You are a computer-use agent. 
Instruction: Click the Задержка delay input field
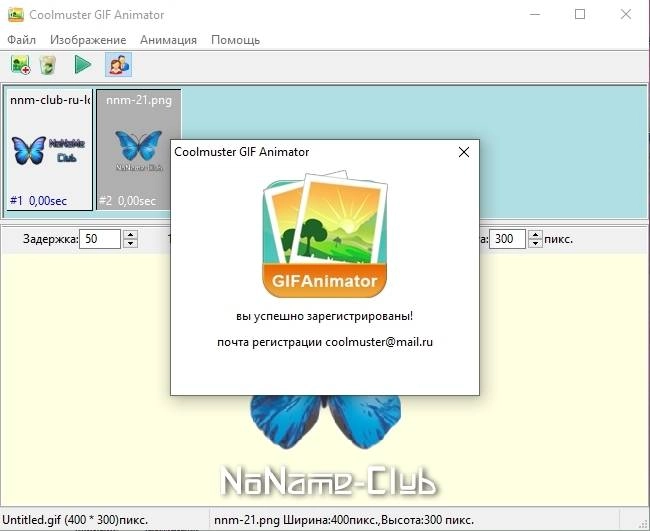click(100, 239)
